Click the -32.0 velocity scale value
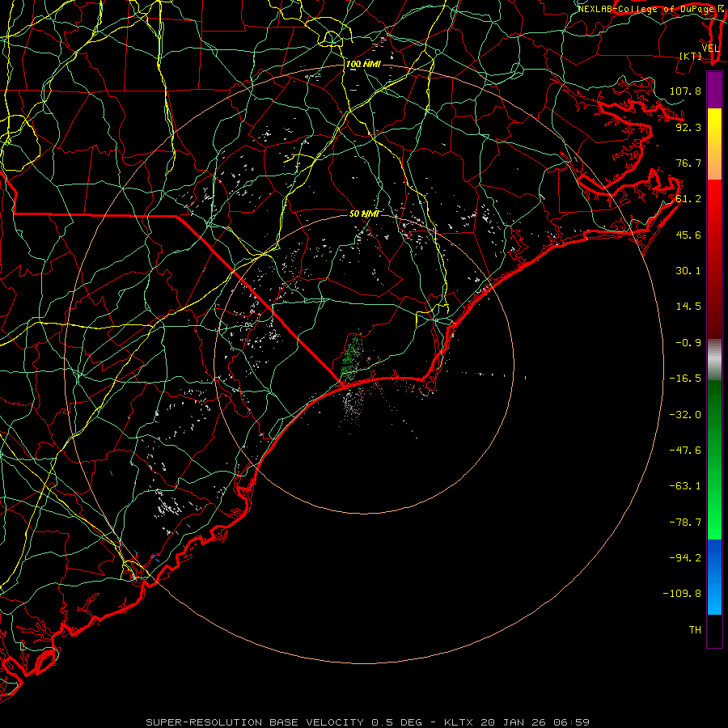This screenshot has width=728, height=728. [x=685, y=415]
